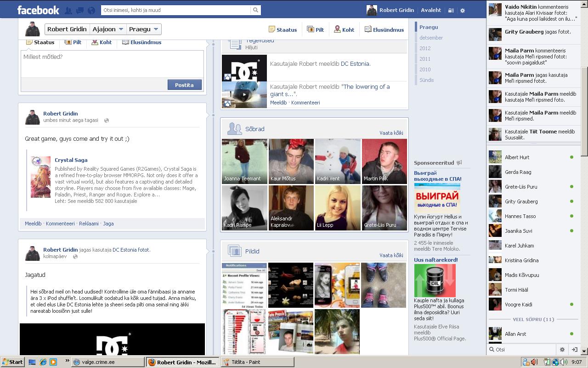Open friend requests icon in top bar
This screenshot has height=368, width=588.
(68, 10)
